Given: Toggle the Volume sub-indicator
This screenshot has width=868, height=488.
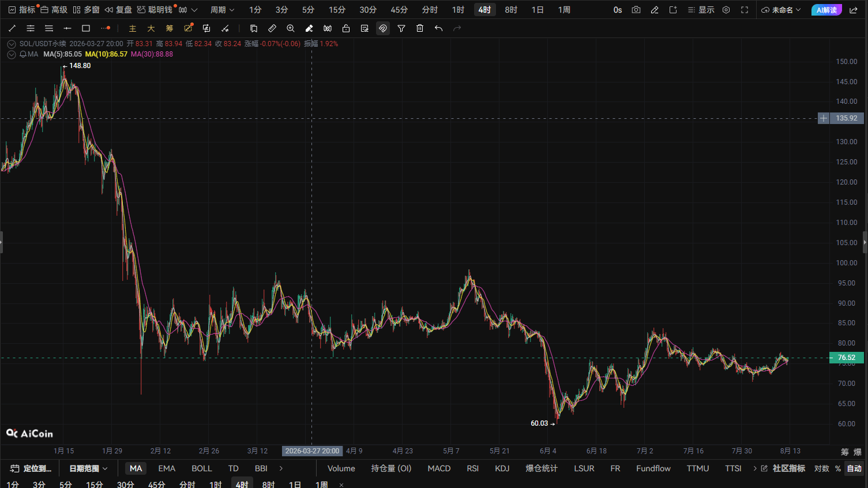Looking at the screenshot, I should (x=341, y=468).
